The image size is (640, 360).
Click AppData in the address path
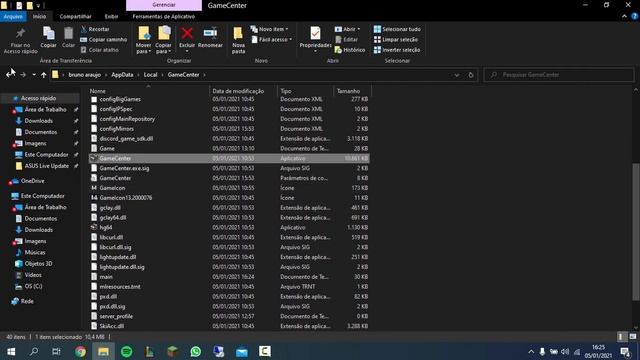pos(122,75)
